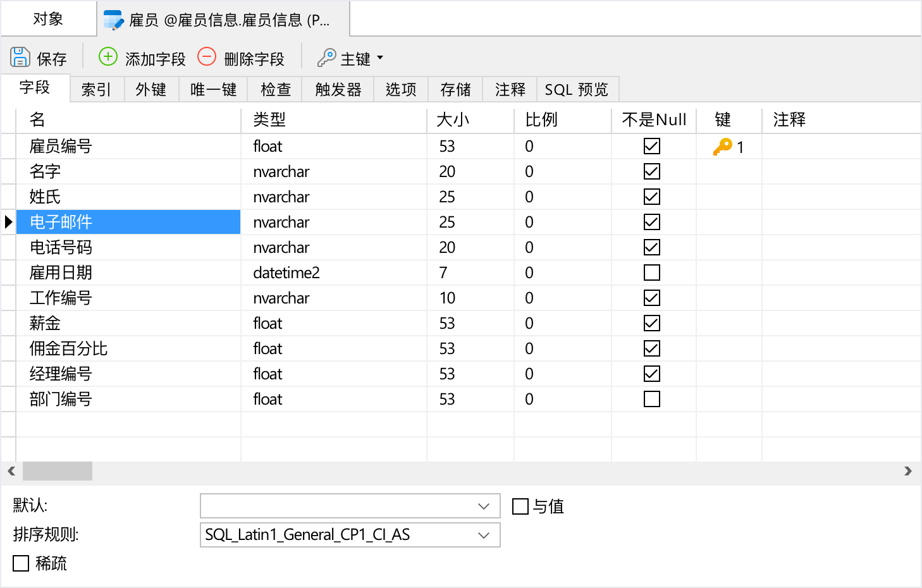922x588 pixels.
Task: Click the green Add Field plus icon
Action: click(x=108, y=57)
